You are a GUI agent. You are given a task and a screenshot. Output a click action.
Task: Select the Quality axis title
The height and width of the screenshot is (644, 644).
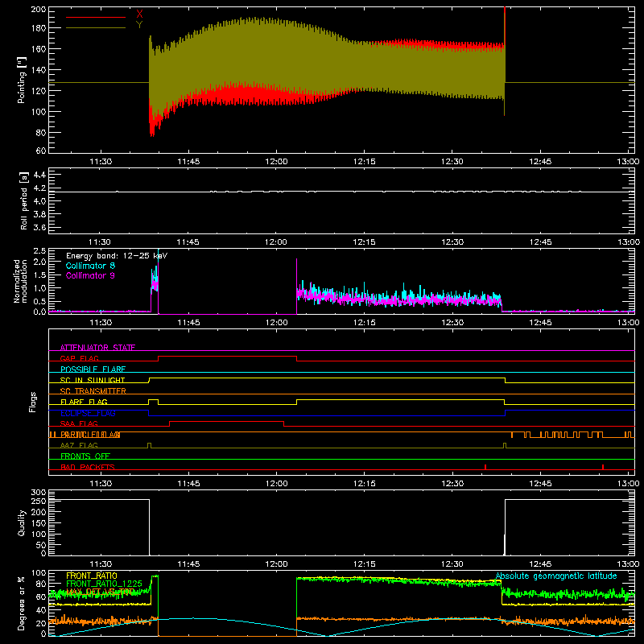22,522
